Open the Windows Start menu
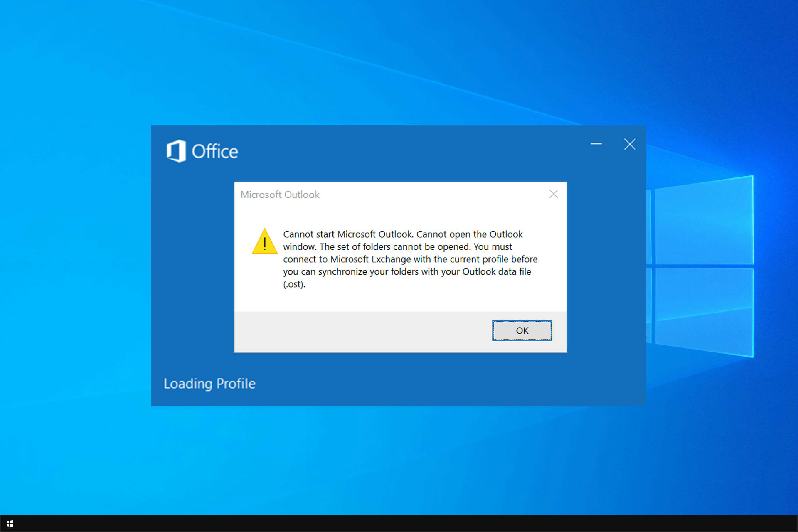Image resolution: width=798 pixels, height=532 pixels. 10,524
